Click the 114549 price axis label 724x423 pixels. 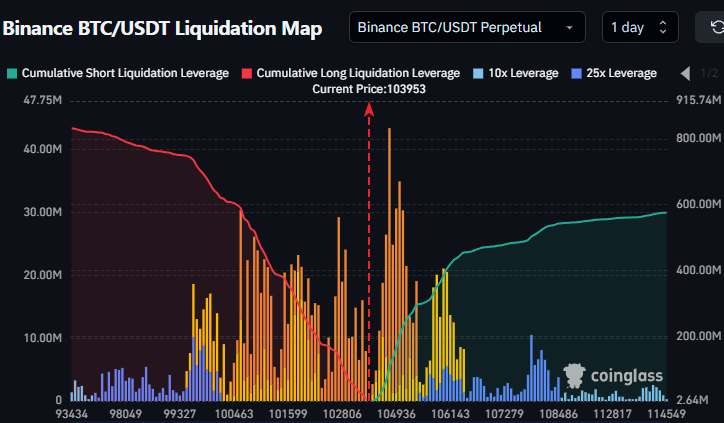[667, 414]
